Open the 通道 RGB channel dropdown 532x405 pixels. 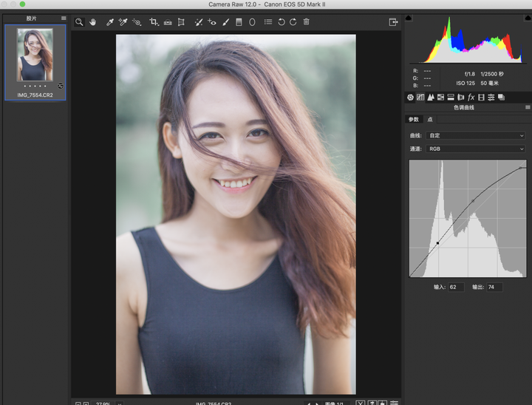pyautogui.click(x=475, y=149)
